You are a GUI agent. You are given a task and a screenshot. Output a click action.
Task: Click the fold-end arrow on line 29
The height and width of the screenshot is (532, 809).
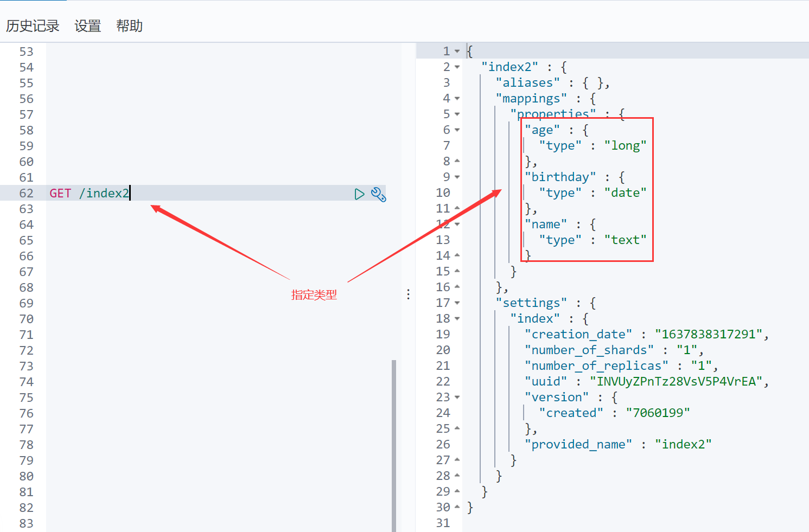(x=457, y=491)
